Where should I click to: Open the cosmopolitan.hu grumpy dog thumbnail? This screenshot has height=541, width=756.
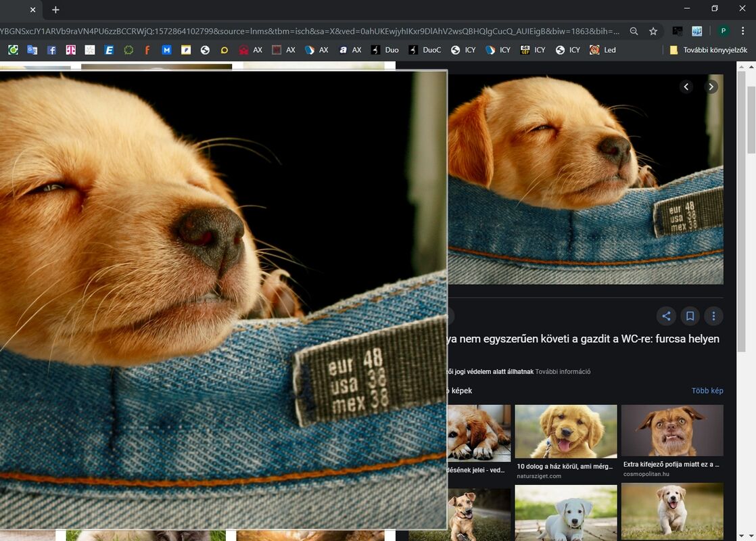pos(672,430)
